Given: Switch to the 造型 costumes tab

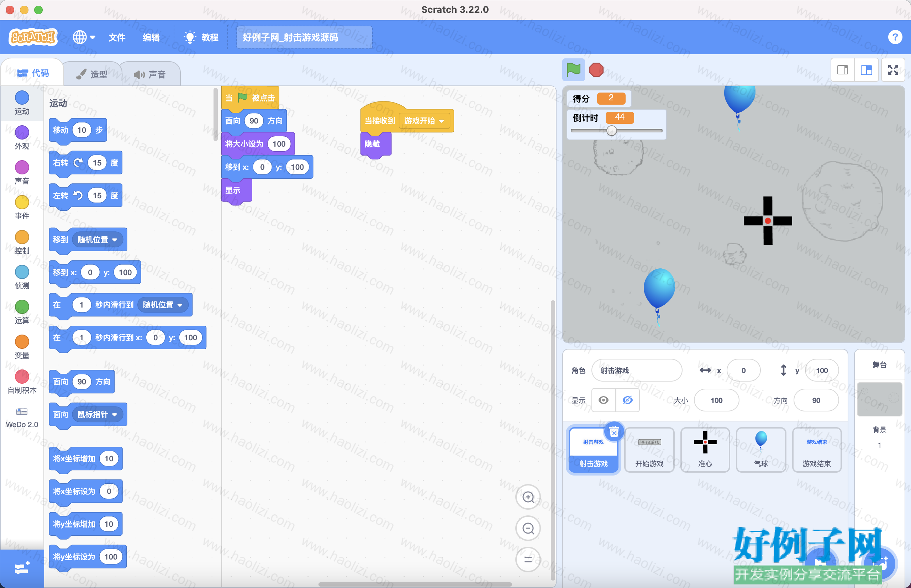Looking at the screenshot, I should (x=91, y=74).
